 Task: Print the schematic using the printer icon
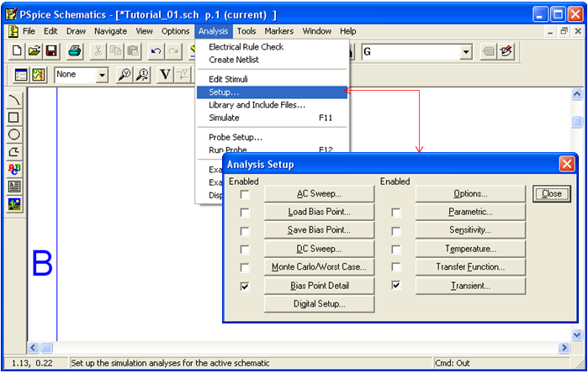tap(75, 51)
